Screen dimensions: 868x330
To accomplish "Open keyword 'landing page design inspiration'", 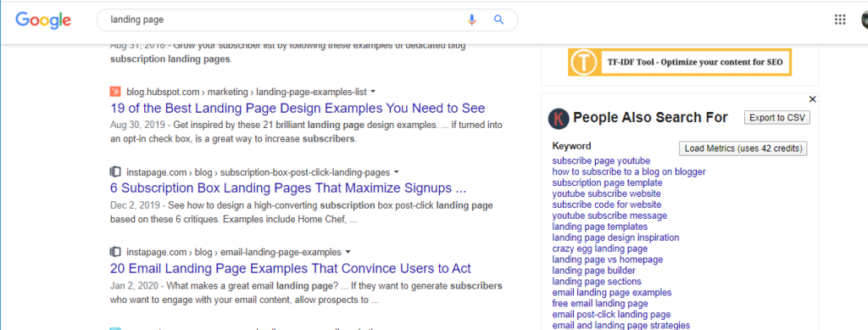I will click(615, 238).
